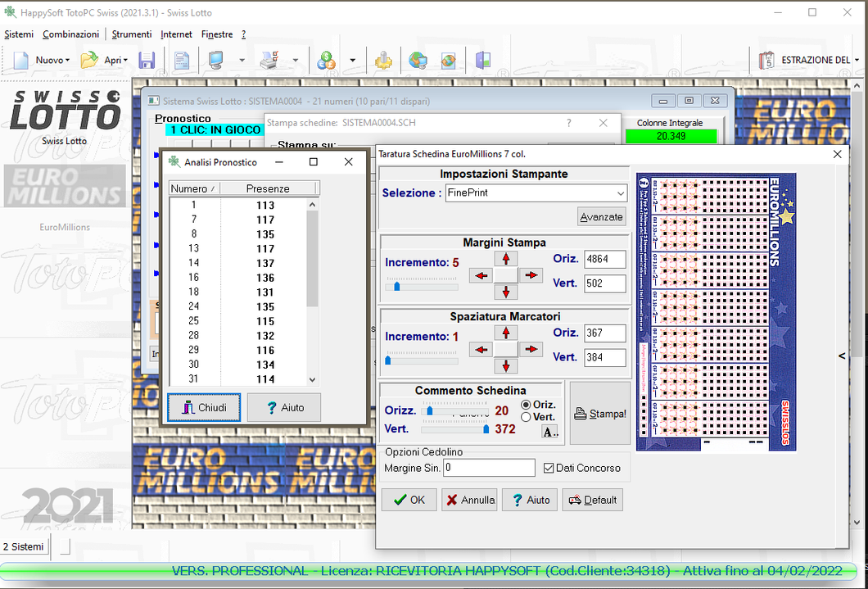Select the Vert. radio button
The width and height of the screenshot is (868, 589).
[526, 418]
